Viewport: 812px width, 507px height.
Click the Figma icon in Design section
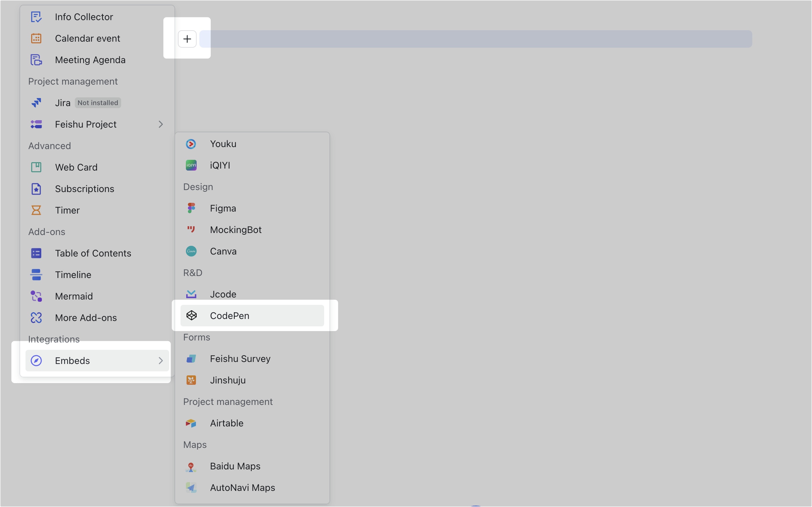coord(191,208)
